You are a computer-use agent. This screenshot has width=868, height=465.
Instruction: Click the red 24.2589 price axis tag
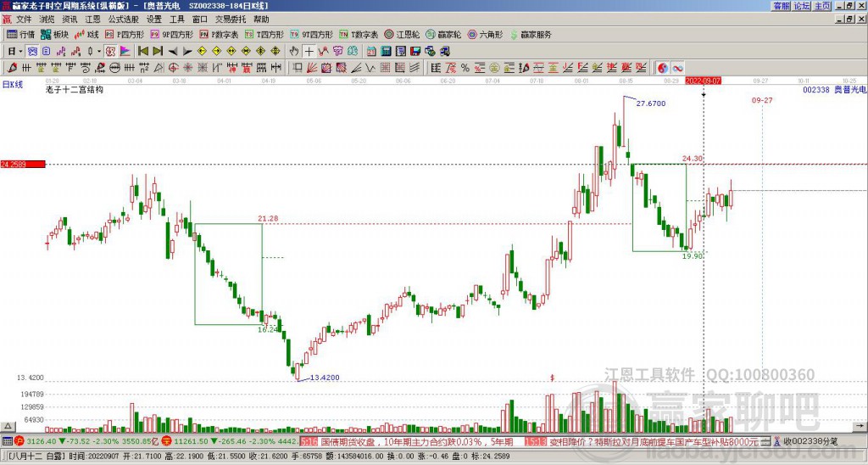pyautogui.click(x=23, y=165)
